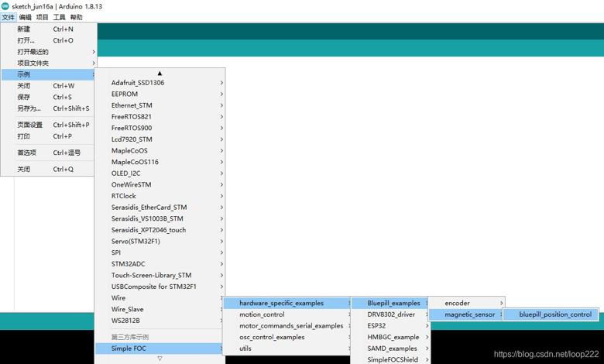Open Wire_Slave examples submenu

pyautogui.click(x=160, y=309)
